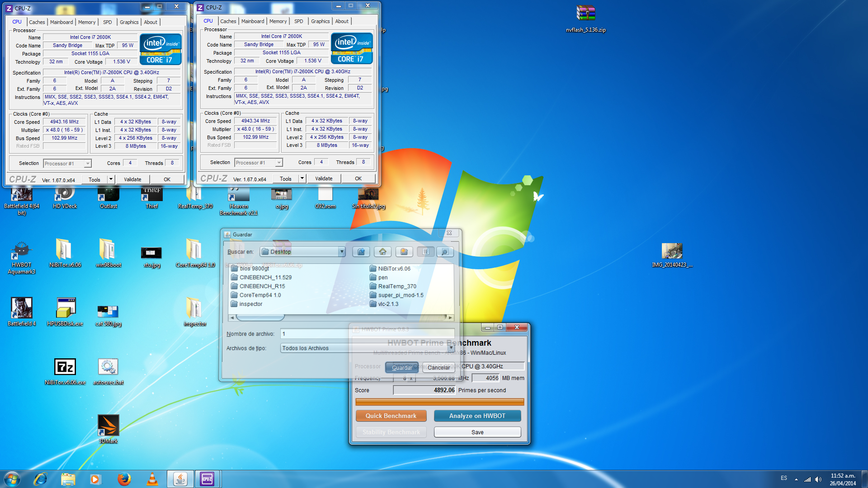Select the Heaven Benchmark v2.1 shortcut
Screen dimensions: 868x488
239,202
